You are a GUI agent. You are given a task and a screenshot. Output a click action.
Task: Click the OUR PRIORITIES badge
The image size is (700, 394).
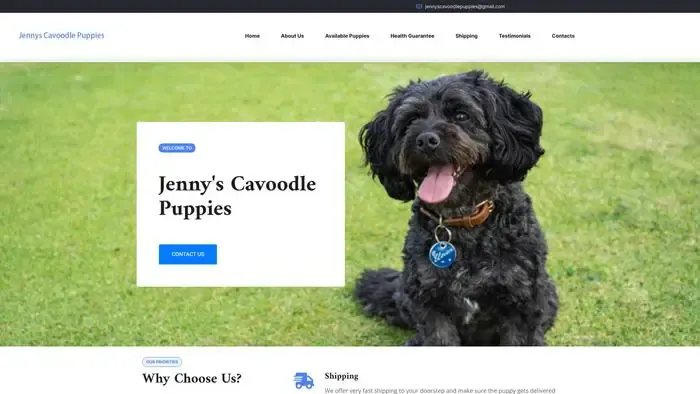point(162,362)
